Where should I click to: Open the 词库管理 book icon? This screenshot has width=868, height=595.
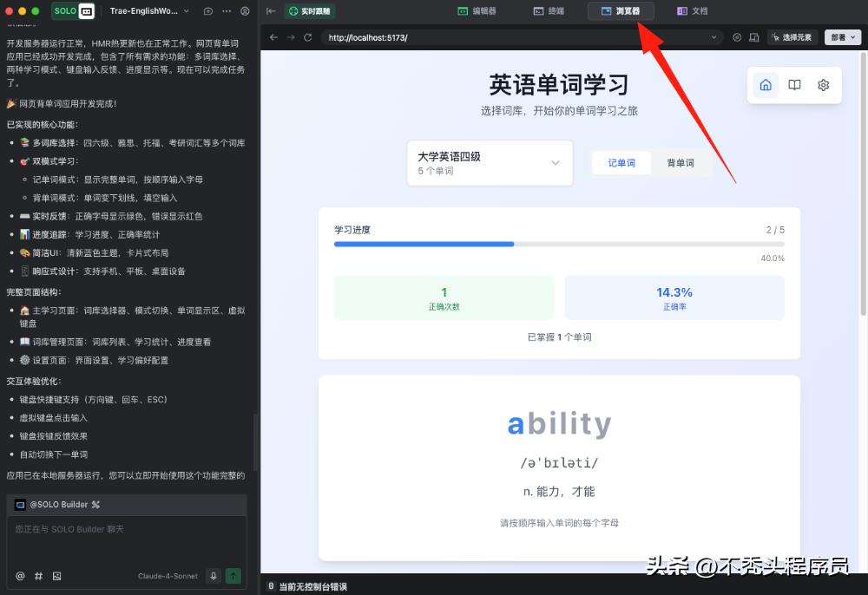(x=794, y=84)
